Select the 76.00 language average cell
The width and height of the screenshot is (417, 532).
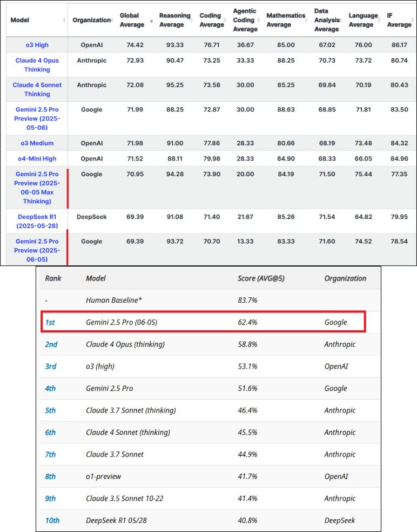point(364,45)
